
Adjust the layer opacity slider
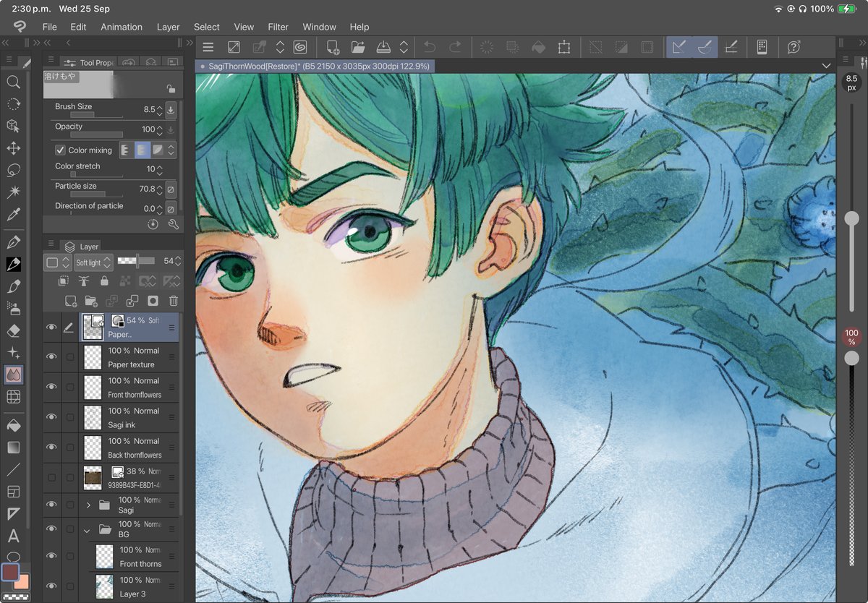click(137, 261)
